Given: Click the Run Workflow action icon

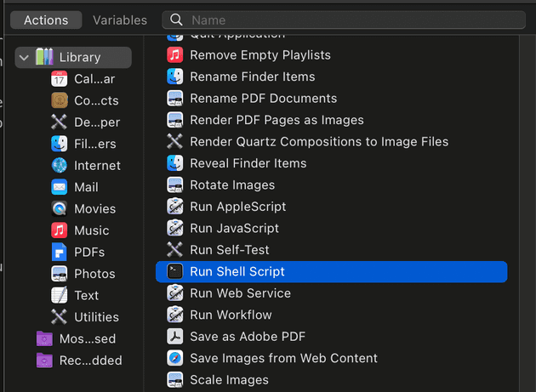Looking at the screenshot, I should click(x=175, y=315).
